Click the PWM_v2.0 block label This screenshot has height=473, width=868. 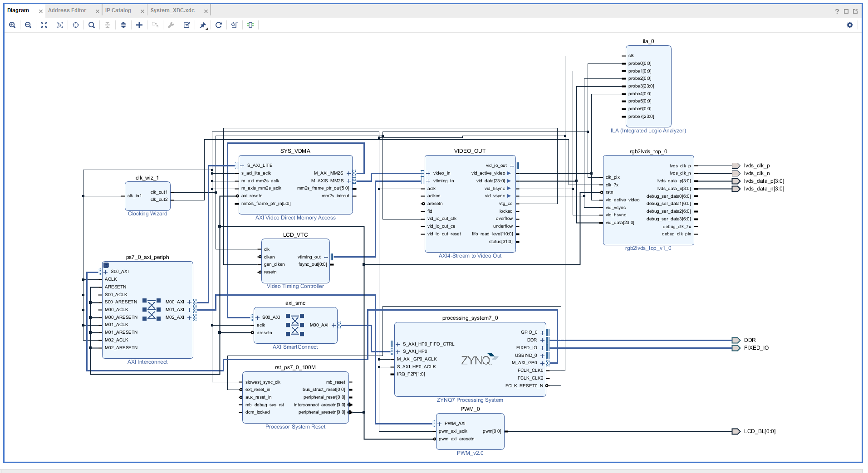(x=470, y=453)
